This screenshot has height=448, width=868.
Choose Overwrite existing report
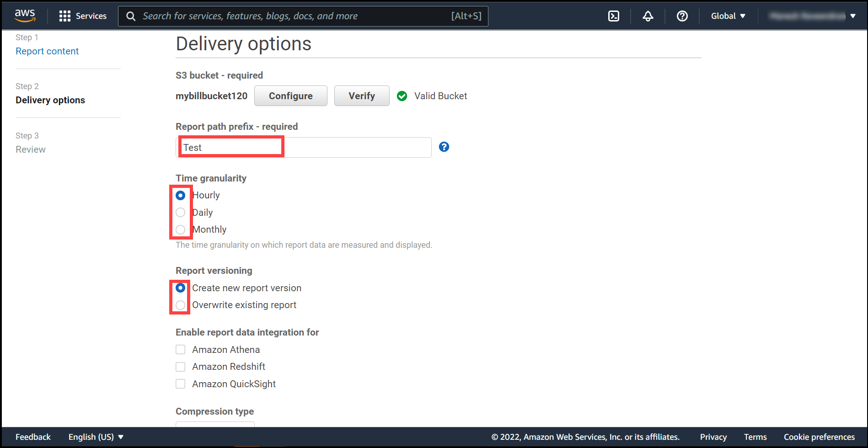[x=180, y=305]
